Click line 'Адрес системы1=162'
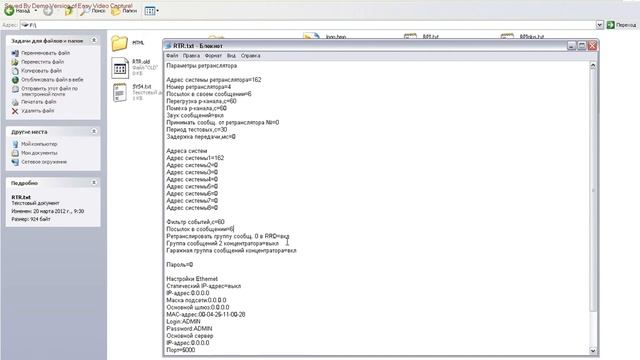The width and height of the screenshot is (640, 360). click(195, 158)
